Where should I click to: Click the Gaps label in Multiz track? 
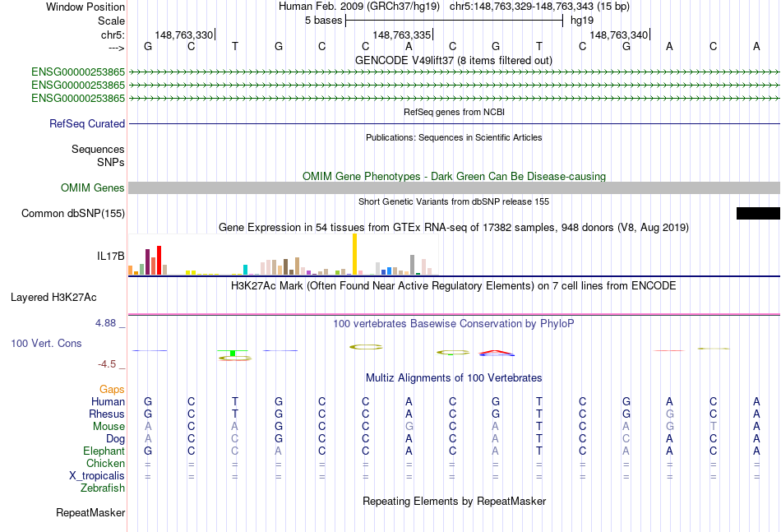coord(112,389)
